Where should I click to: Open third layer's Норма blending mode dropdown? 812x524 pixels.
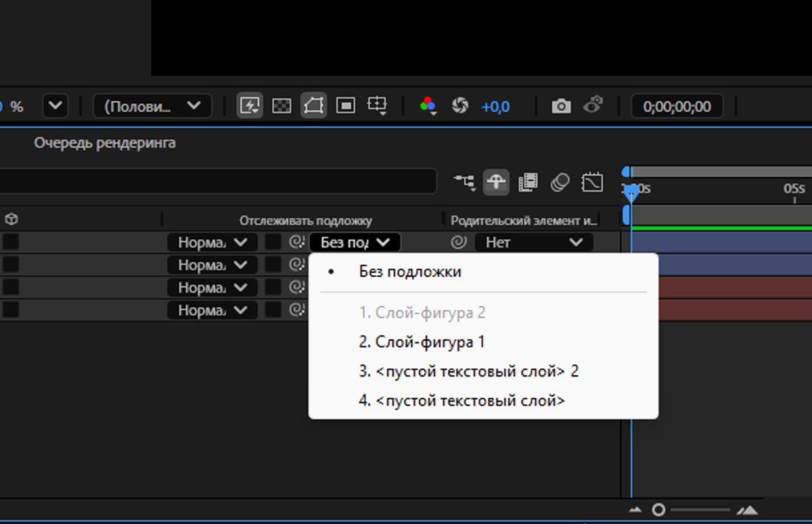pos(212,287)
